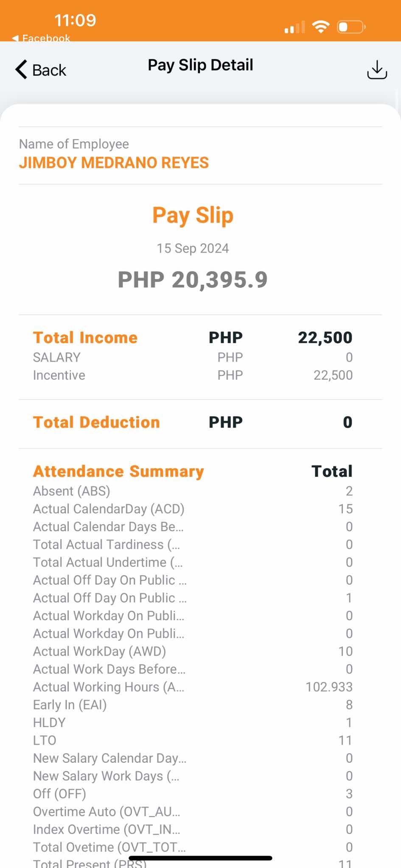Tap the home indicator bar
This screenshot has width=401, height=868.
200,858
